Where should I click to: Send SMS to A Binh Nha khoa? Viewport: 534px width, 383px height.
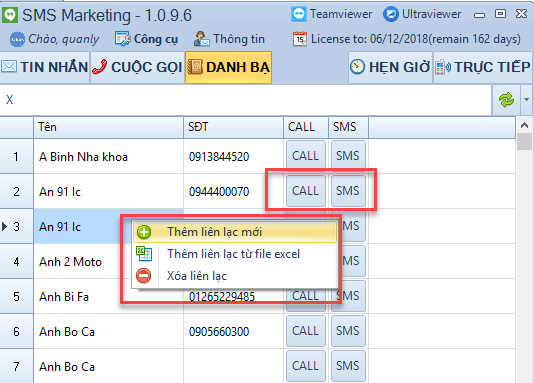(348, 156)
